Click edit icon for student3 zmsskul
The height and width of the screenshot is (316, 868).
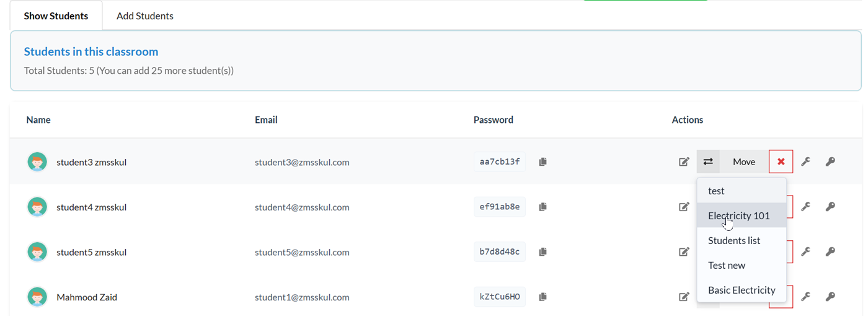[684, 162]
